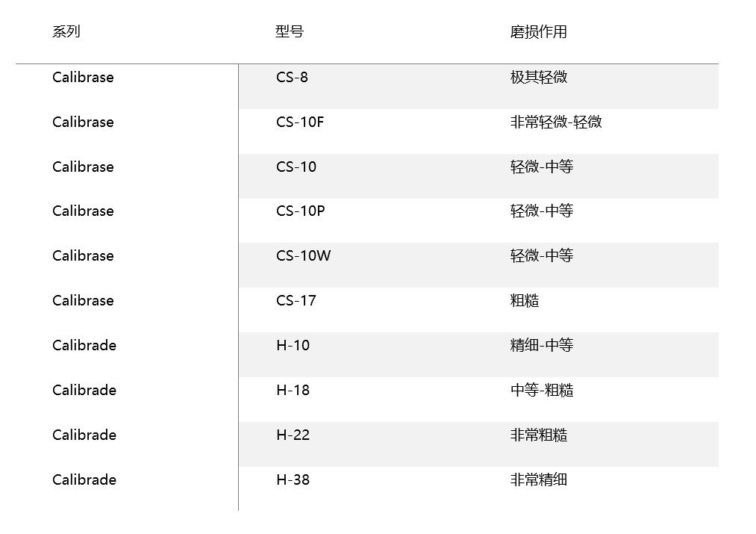Select the H-18 model cell

click(x=293, y=391)
